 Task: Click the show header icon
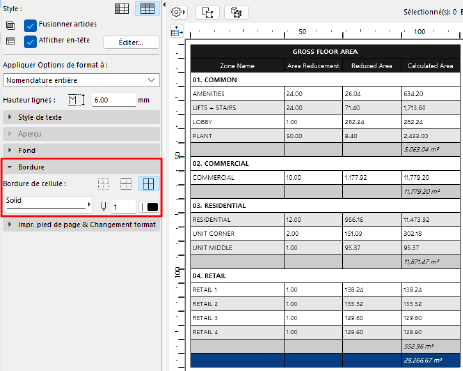point(11,41)
